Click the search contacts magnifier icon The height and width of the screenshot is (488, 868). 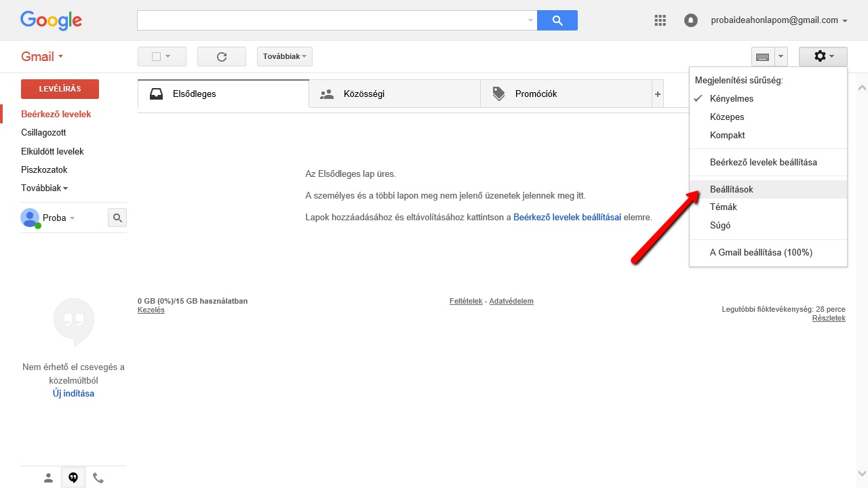click(x=117, y=218)
